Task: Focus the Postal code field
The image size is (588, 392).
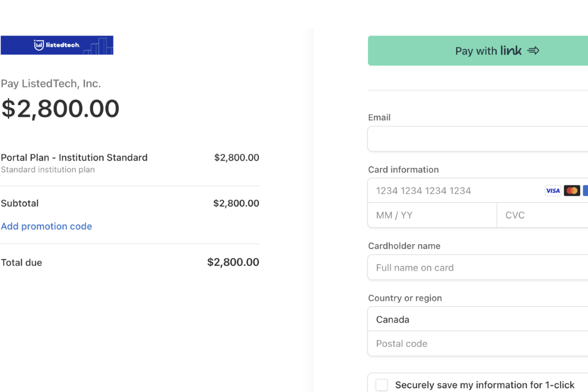Action: pos(478,344)
